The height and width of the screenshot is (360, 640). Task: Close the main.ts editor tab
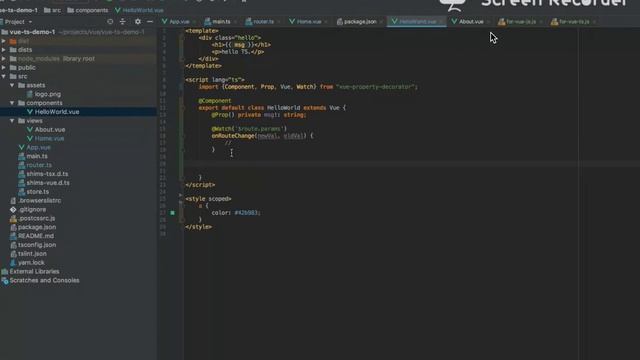coord(235,22)
